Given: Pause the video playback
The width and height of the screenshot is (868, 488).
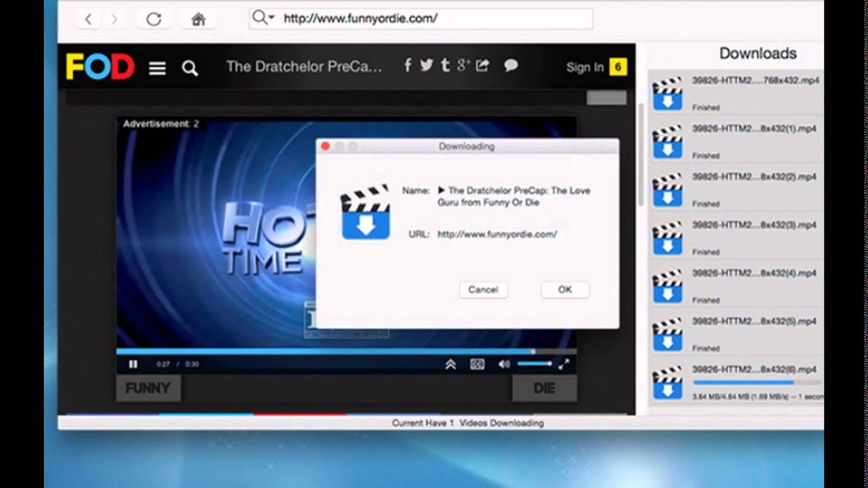Looking at the screenshot, I should click(x=133, y=364).
